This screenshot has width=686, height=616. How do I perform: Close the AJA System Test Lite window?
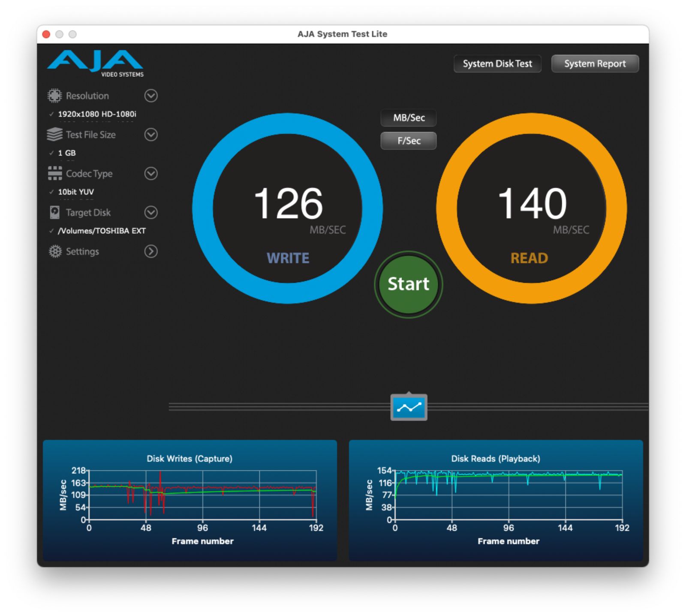pos(46,34)
